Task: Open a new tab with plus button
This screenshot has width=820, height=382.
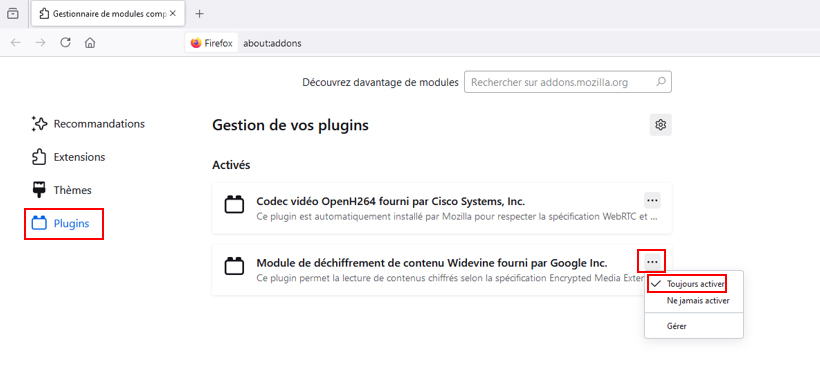Action: click(x=199, y=14)
